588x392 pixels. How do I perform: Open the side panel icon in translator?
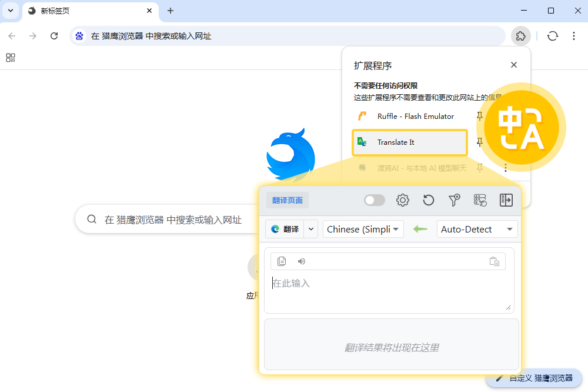tap(506, 200)
